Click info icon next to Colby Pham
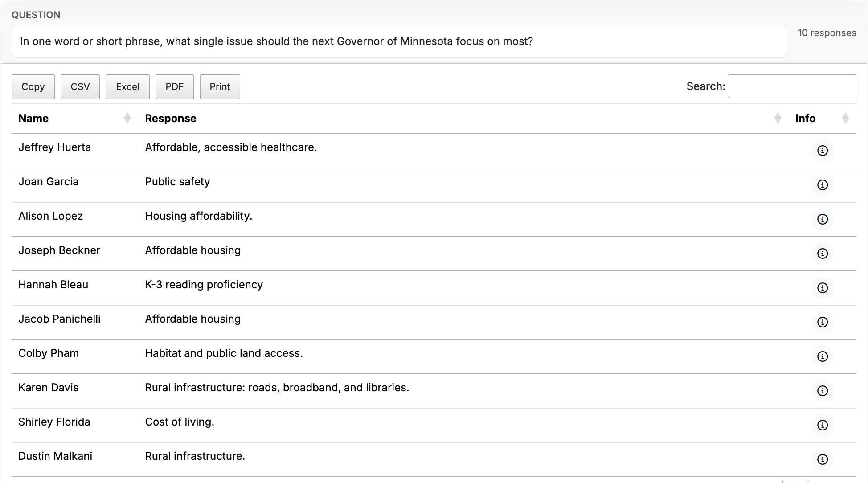 coord(822,357)
